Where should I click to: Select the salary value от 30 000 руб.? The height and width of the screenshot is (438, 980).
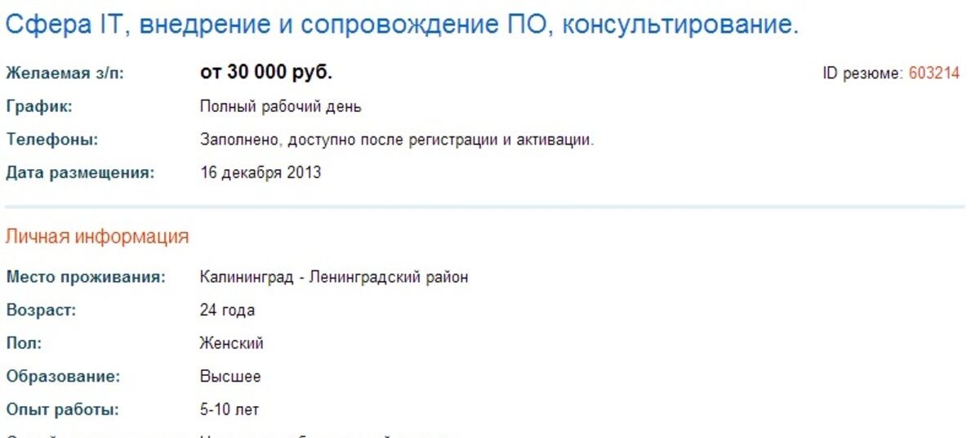tap(266, 73)
